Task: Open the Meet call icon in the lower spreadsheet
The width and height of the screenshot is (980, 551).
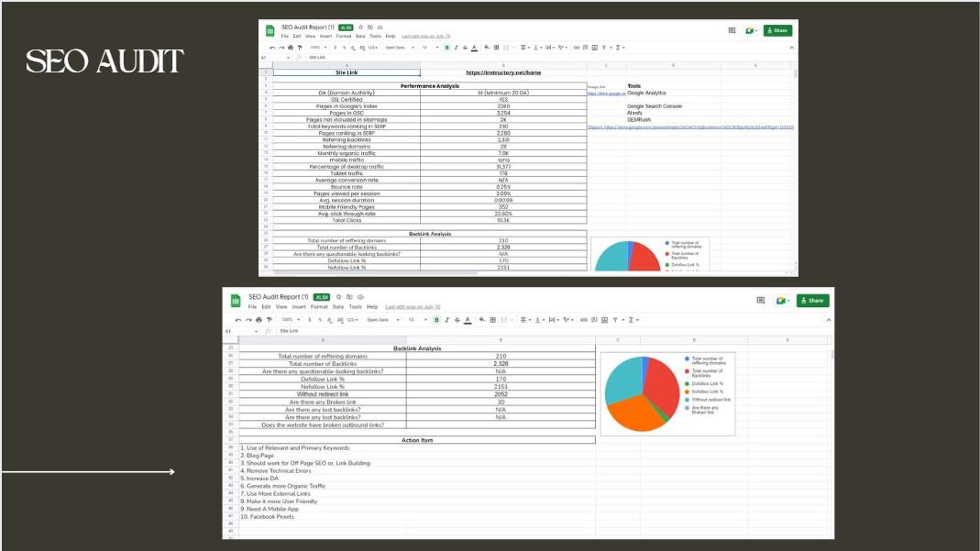Action: (x=782, y=300)
